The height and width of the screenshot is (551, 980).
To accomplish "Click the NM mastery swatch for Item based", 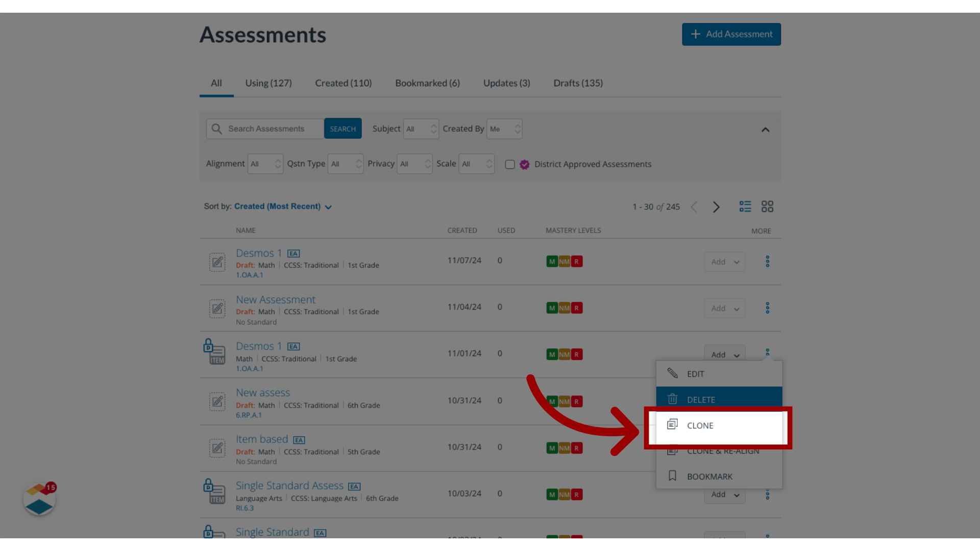I will [564, 448].
